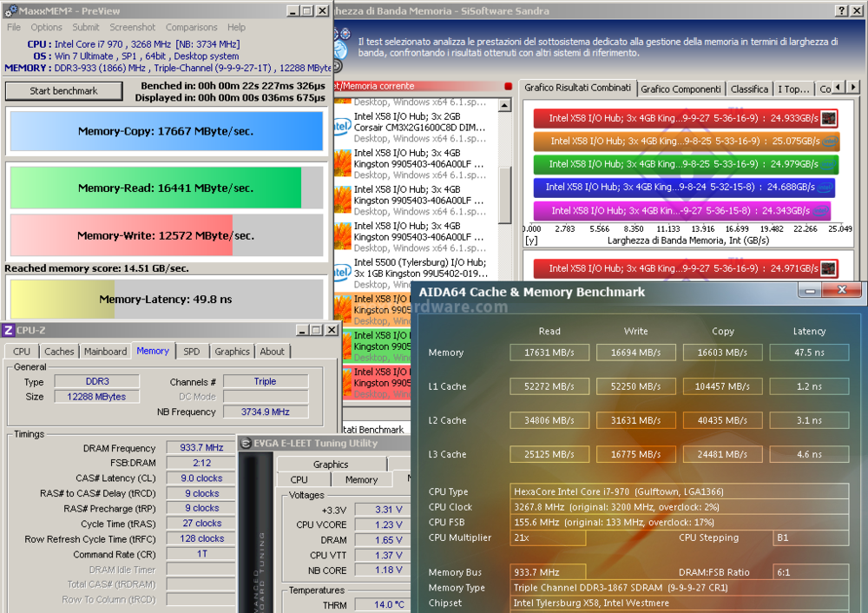
Task: Click the EVGA E-LEET title bar icon
Action: point(246,443)
